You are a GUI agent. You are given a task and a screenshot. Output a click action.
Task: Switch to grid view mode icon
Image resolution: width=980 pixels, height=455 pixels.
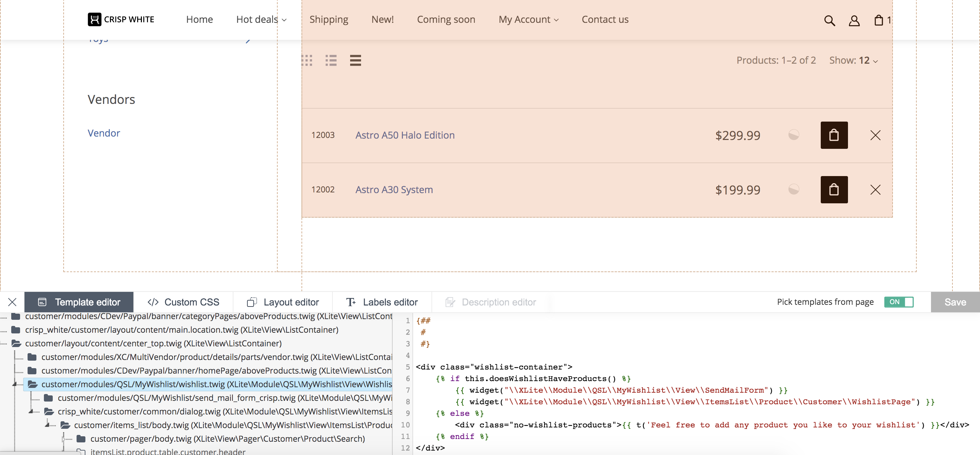coord(307,61)
